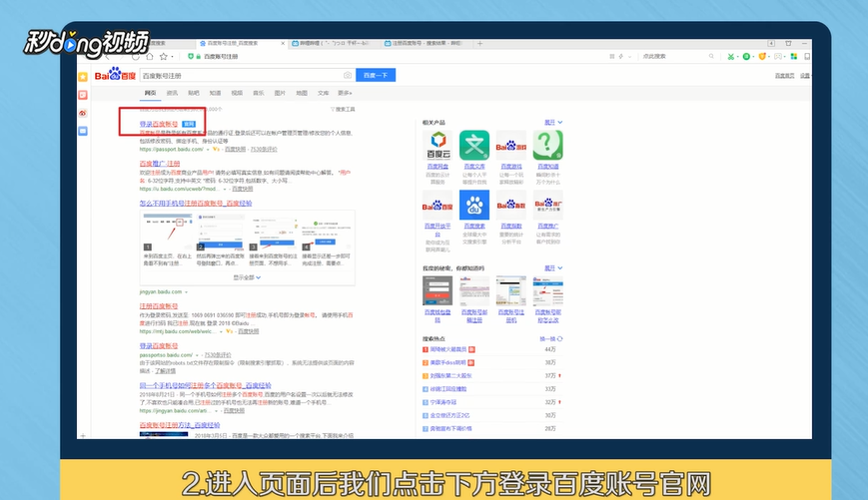Click the yellow star favorites sidebar icon
This screenshot has height=500, width=868.
point(83,77)
